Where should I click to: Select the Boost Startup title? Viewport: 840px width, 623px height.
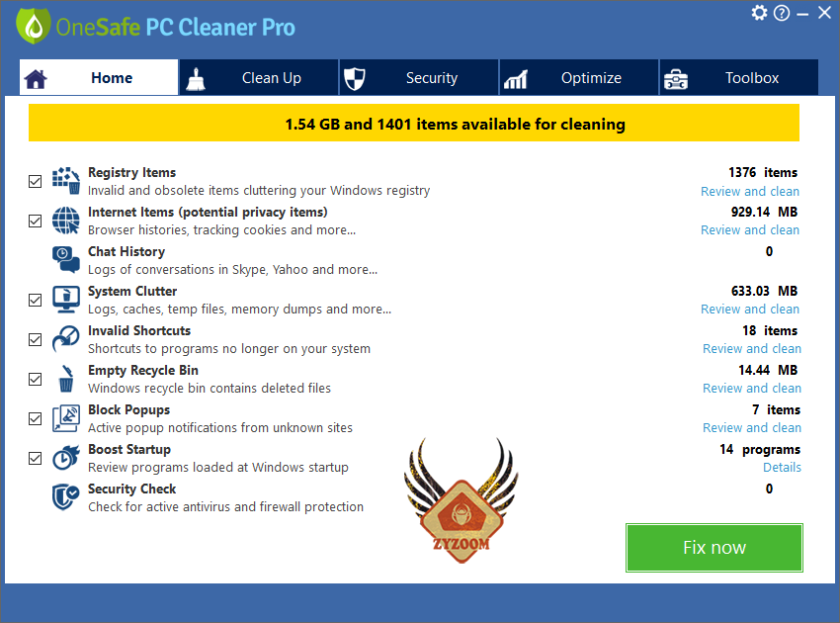pyautogui.click(x=129, y=450)
